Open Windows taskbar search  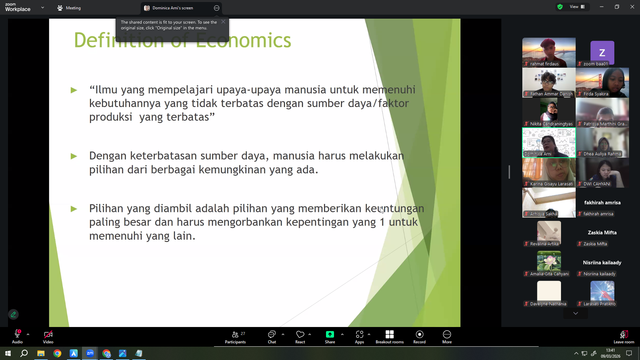pos(24,353)
